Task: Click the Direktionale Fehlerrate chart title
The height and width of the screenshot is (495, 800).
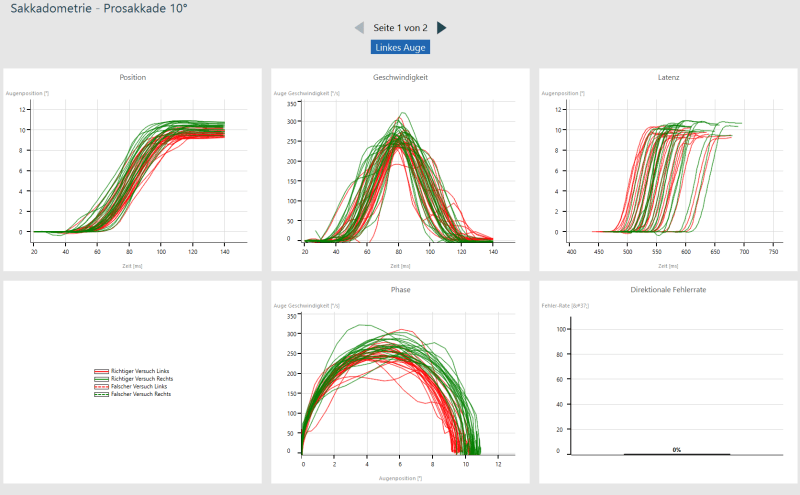Action: point(669,290)
